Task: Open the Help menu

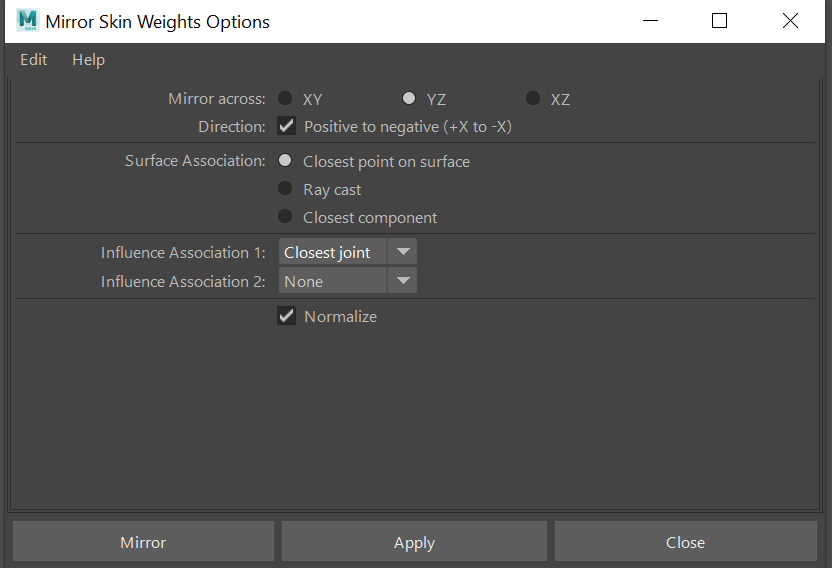Action: click(x=88, y=60)
